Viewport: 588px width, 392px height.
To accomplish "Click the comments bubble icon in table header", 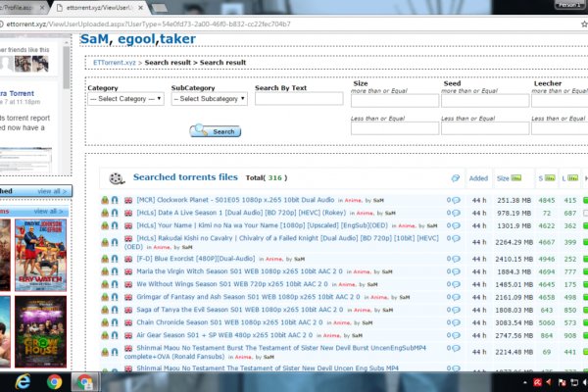I will click(x=455, y=178).
